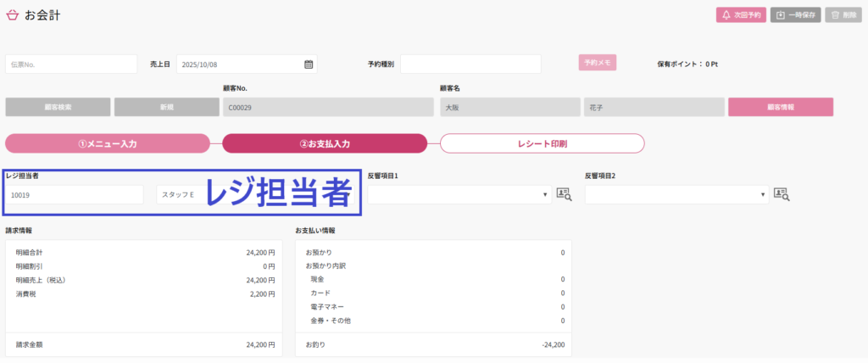The width and height of the screenshot is (868, 363).
Task: Open the calendar picker in 売上日 field
Action: (x=309, y=64)
